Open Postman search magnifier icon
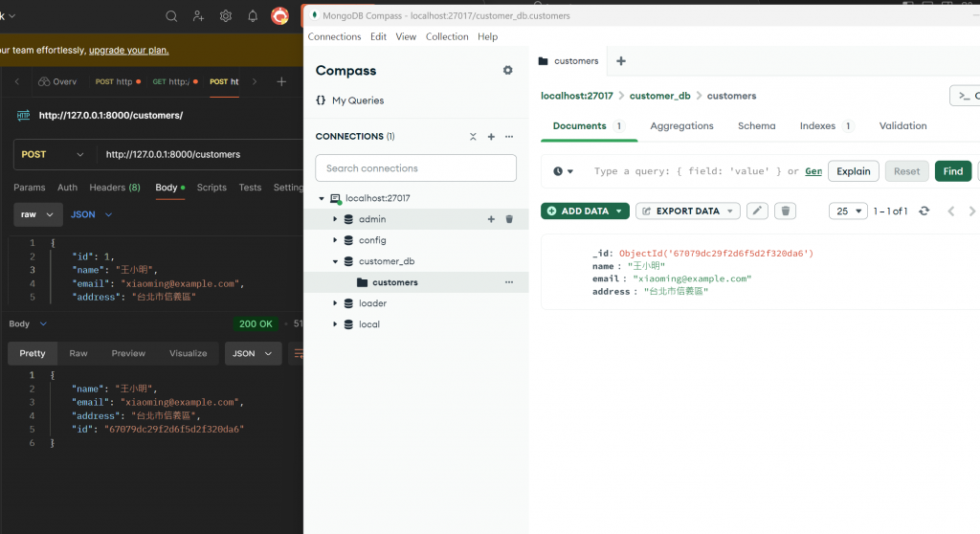Image resolution: width=980 pixels, height=534 pixels. [x=171, y=16]
